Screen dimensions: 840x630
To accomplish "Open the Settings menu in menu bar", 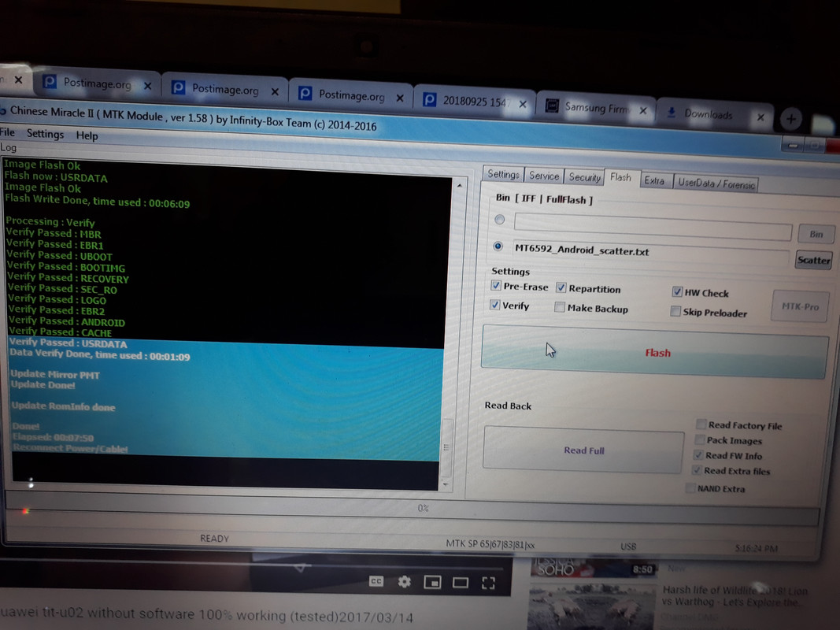I will (45, 133).
